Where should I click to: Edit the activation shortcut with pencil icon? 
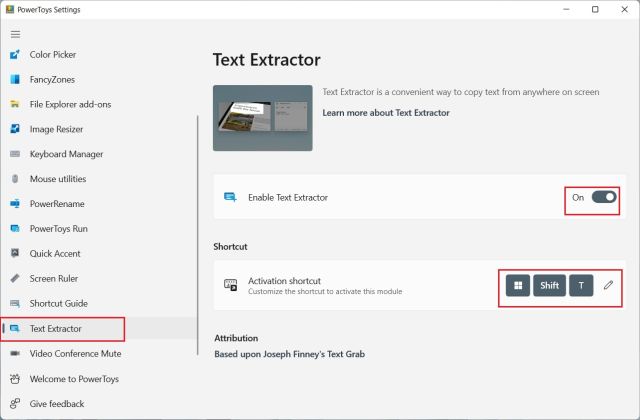pos(608,285)
